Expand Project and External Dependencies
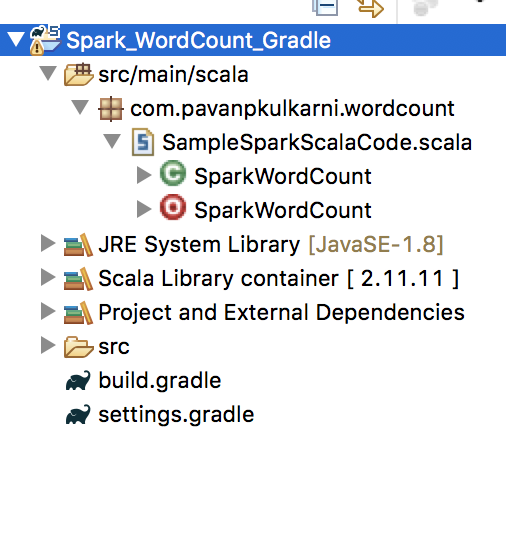The height and width of the screenshot is (558, 508). tap(48, 311)
